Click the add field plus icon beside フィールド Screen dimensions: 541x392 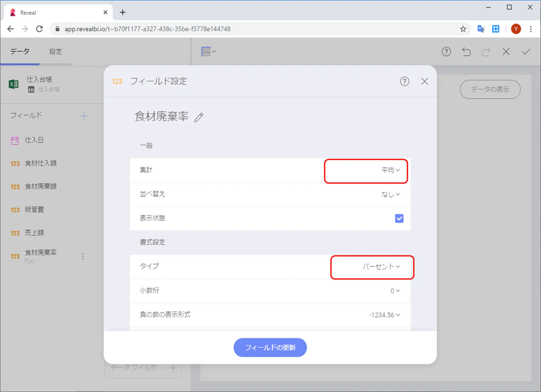pos(84,116)
